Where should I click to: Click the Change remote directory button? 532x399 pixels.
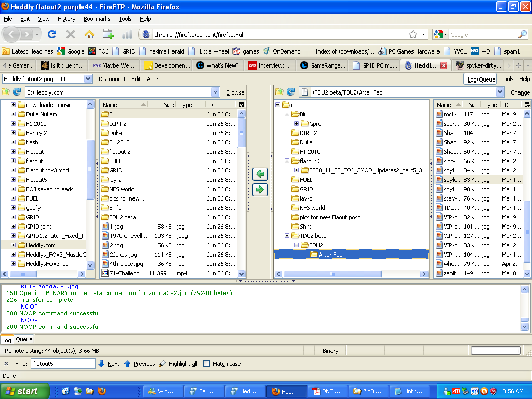[x=520, y=92]
